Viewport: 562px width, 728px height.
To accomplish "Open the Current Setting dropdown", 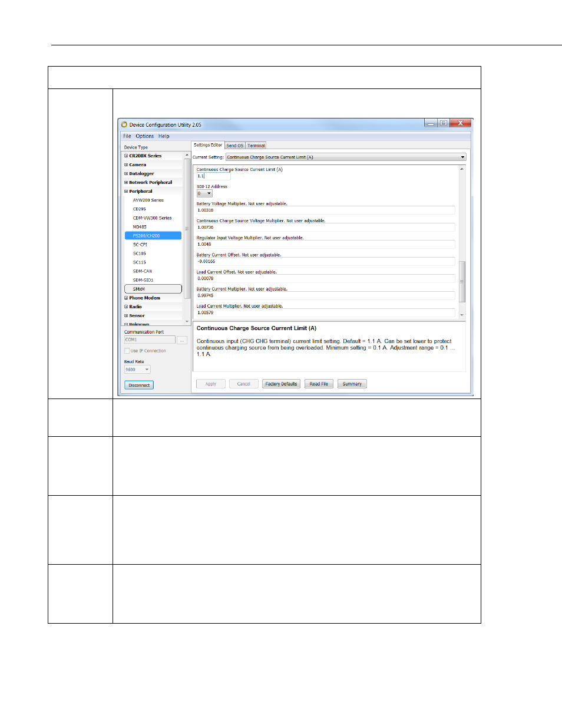I will tap(346, 157).
